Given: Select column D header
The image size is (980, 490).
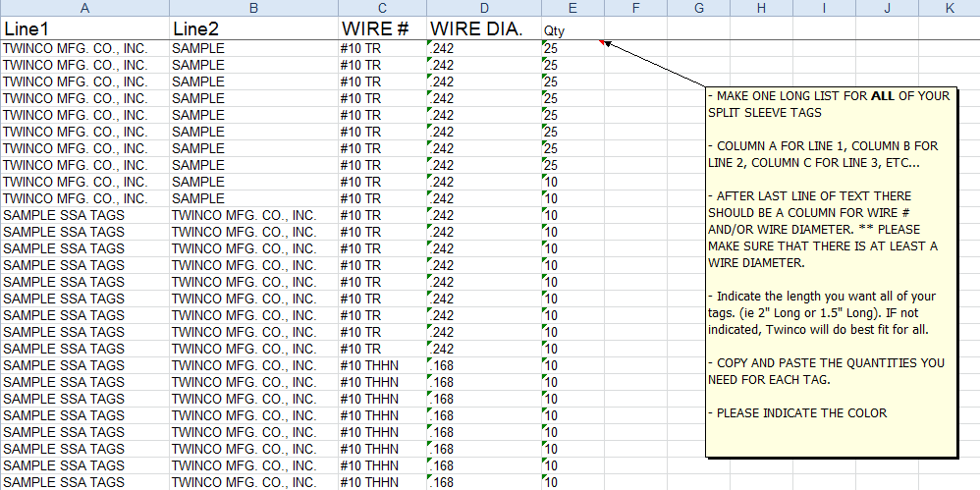Looking at the screenshot, I should [484, 8].
